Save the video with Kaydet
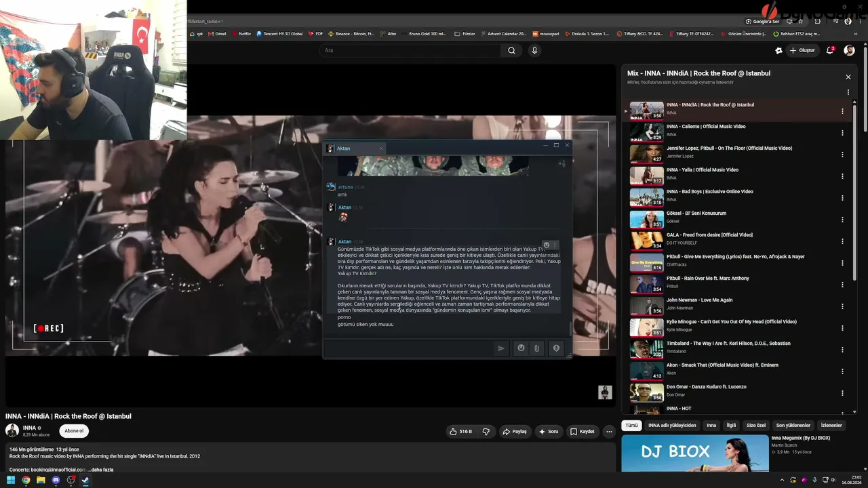This screenshot has width=868, height=488. tap(582, 431)
